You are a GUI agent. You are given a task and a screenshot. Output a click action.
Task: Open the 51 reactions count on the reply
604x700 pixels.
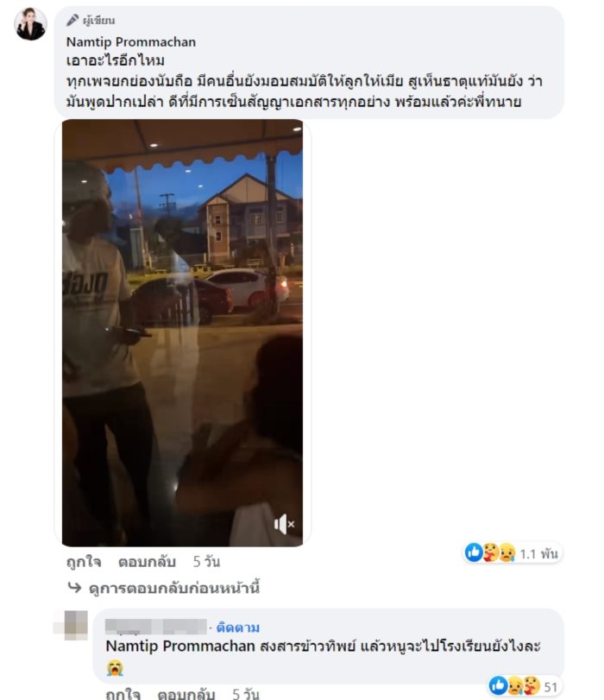click(551, 687)
